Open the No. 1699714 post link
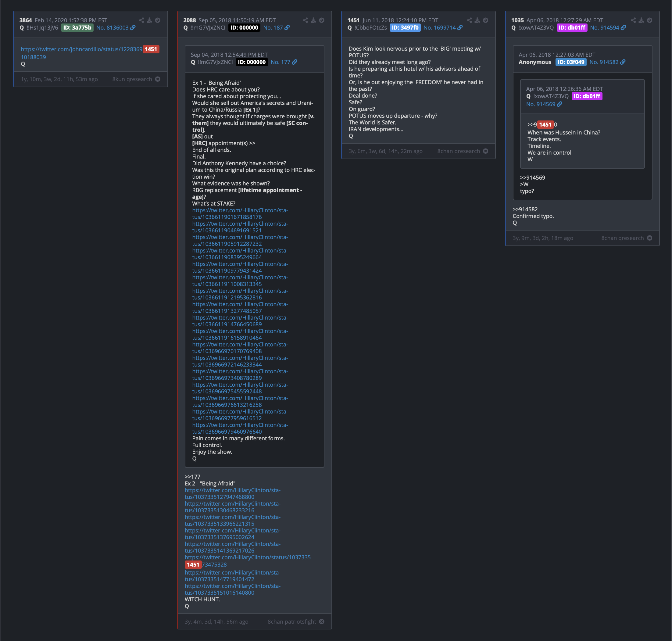The width and height of the screenshot is (672, 641). [440, 28]
